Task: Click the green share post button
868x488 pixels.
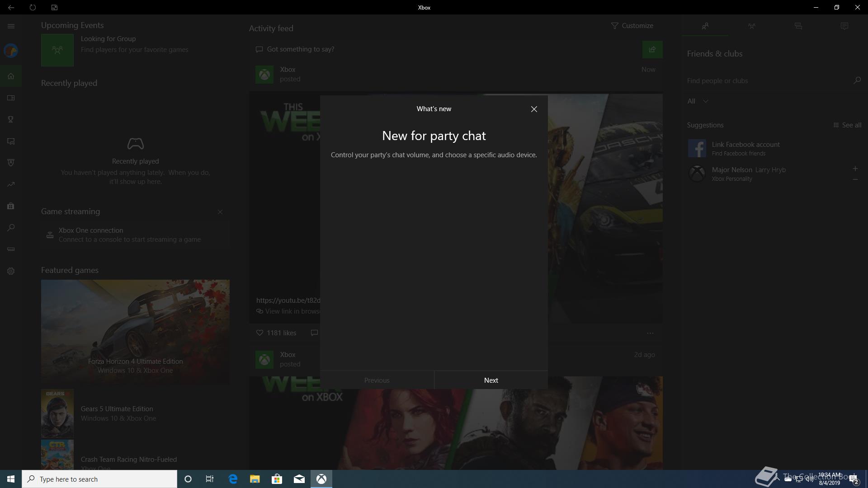Action: click(652, 49)
